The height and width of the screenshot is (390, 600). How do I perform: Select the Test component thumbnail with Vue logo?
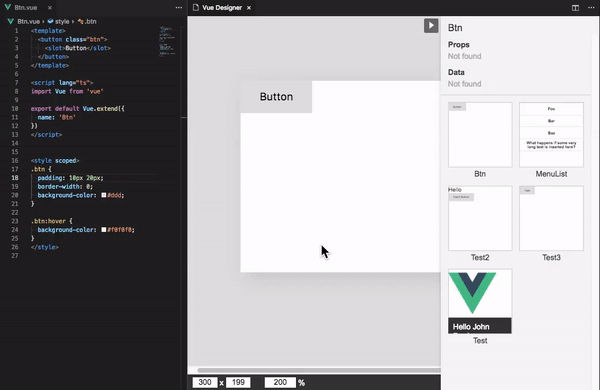(480, 301)
